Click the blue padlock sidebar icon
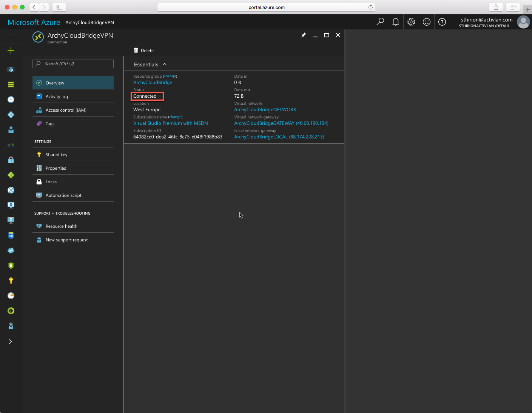Screen dimensions: 532x413 pos(11,160)
